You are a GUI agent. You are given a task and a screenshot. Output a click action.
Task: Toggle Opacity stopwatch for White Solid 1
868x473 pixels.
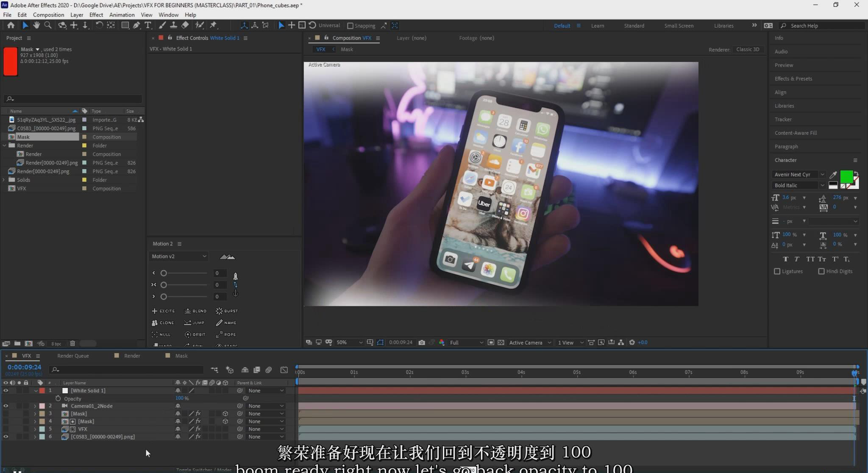[x=58, y=398]
